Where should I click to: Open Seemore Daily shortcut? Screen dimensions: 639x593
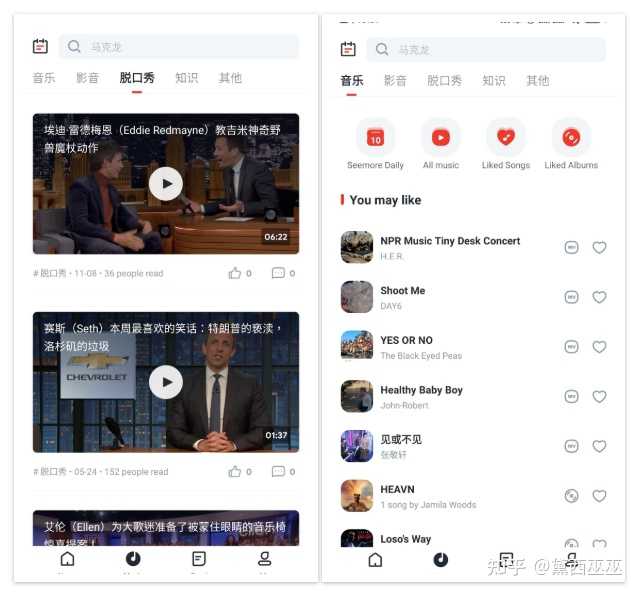tap(375, 144)
